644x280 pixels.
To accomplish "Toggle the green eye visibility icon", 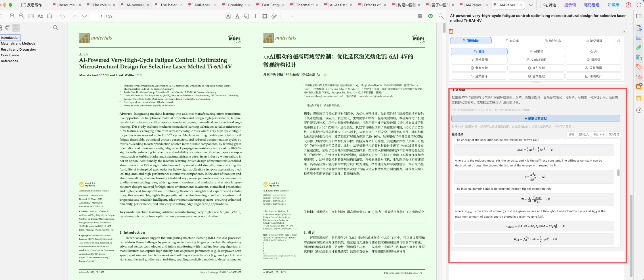I will click(x=431, y=16).
